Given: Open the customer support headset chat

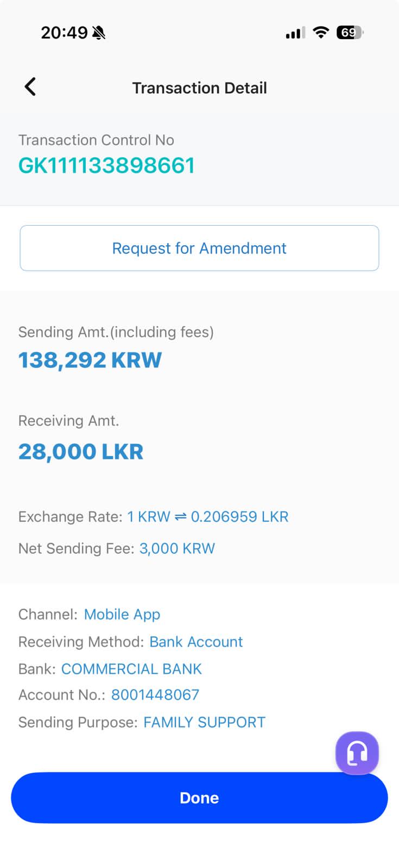Looking at the screenshot, I should pyautogui.click(x=357, y=753).
